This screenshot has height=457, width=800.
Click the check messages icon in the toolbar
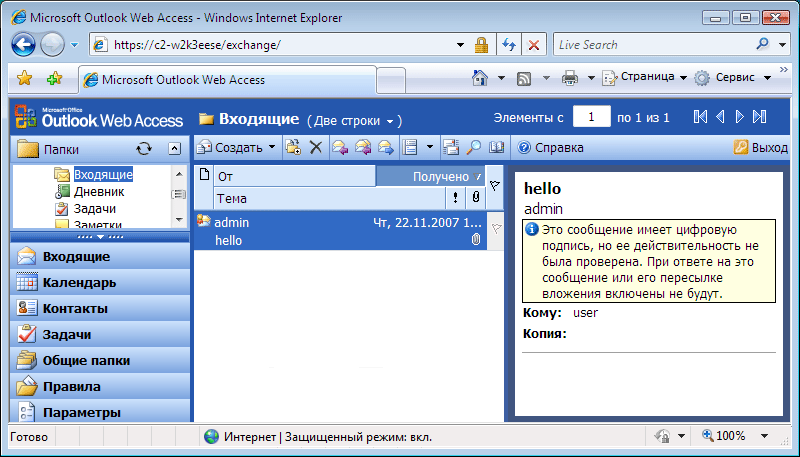pos(451,147)
